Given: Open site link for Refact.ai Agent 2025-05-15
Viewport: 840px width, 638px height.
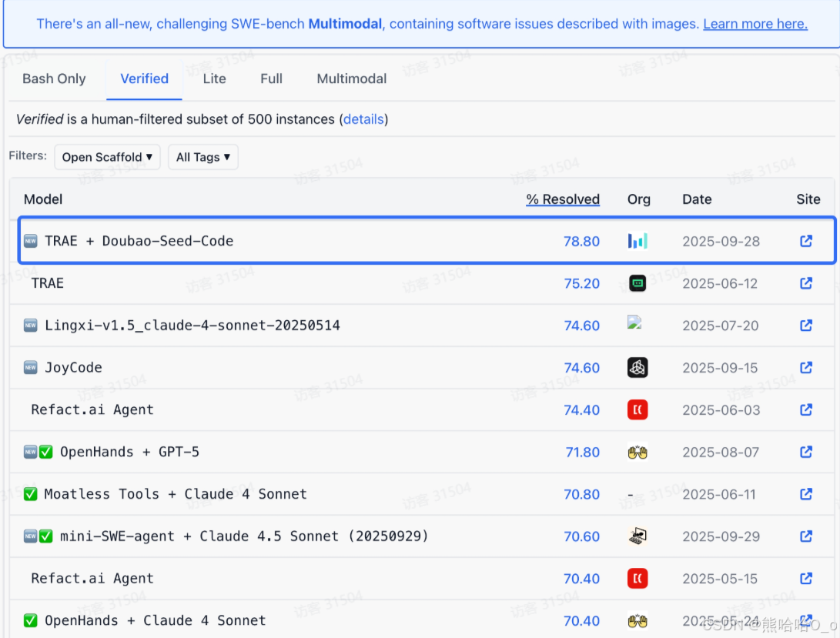Looking at the screenshot, I should click(x=805, y=579).
